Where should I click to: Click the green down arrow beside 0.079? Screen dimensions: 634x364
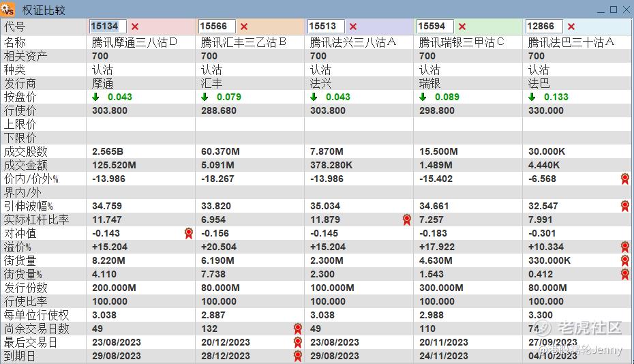tap(205, 97)
